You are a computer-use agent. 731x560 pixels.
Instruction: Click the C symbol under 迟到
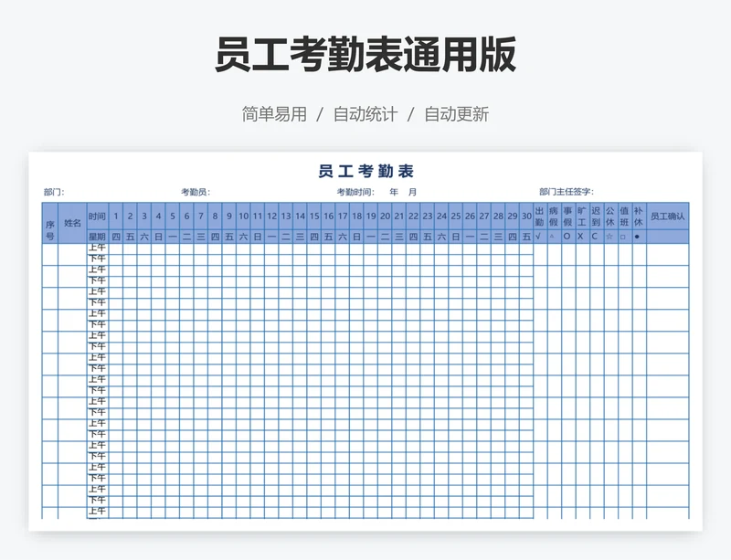(595, 237)
